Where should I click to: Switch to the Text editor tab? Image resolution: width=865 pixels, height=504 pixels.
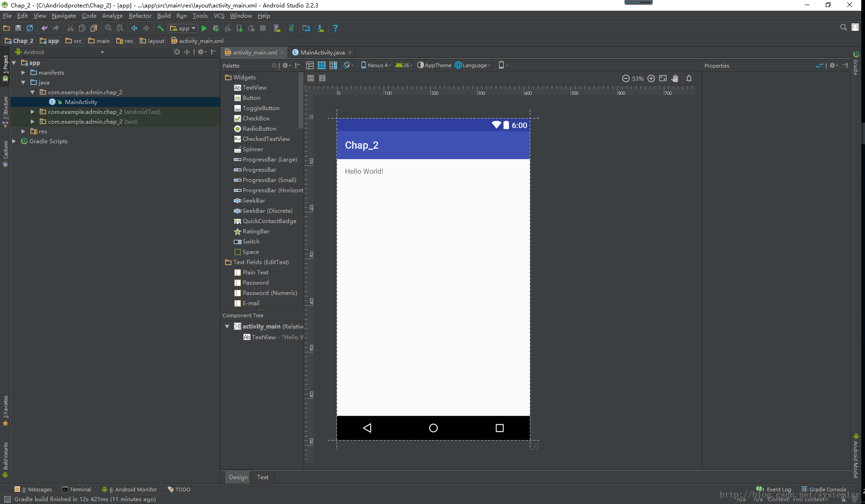pyautogui.click(x=263, y=477)
